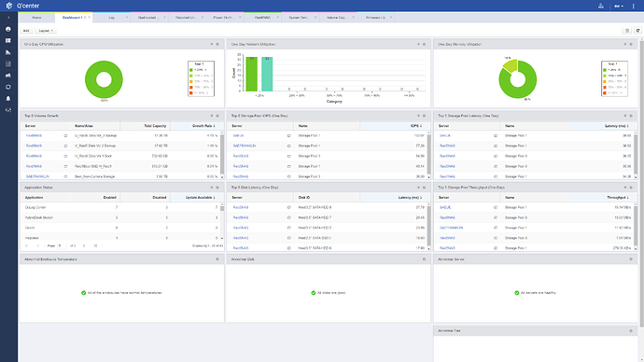The width and height of the screenshot is (644, 362).
Task: Open the notifications bell icon in the sidebar
Action: (8, 99)
